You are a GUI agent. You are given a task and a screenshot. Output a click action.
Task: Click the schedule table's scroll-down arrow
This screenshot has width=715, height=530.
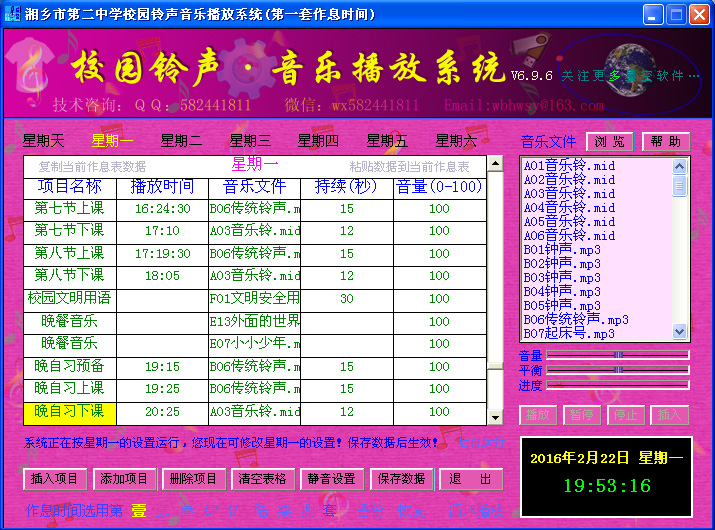pyautogui.click(x=494, y=416)
